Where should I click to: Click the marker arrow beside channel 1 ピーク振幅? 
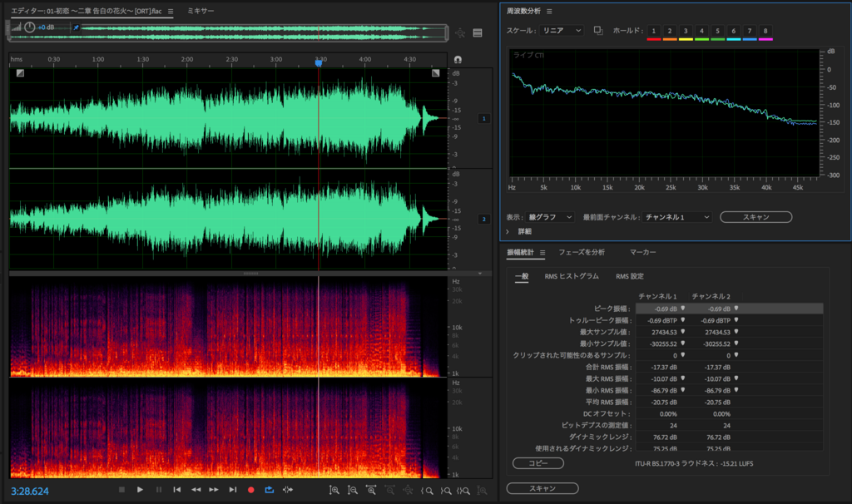click(683, 309)
